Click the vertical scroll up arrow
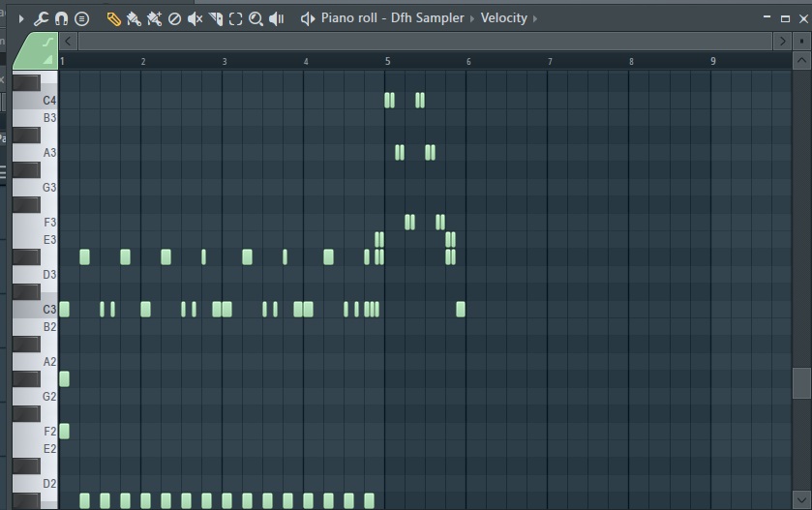The height and width of the screenshot is (510, 812). pyautogui.click(x=801, y=61)
